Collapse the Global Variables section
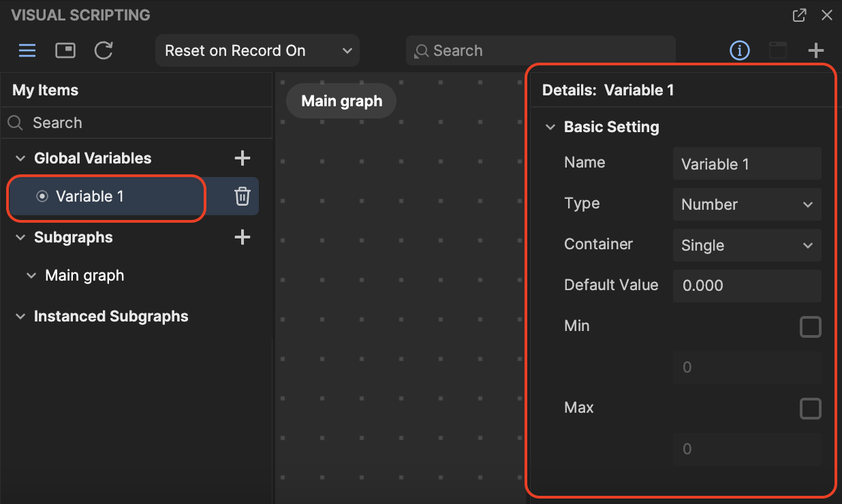 point(20,159)
